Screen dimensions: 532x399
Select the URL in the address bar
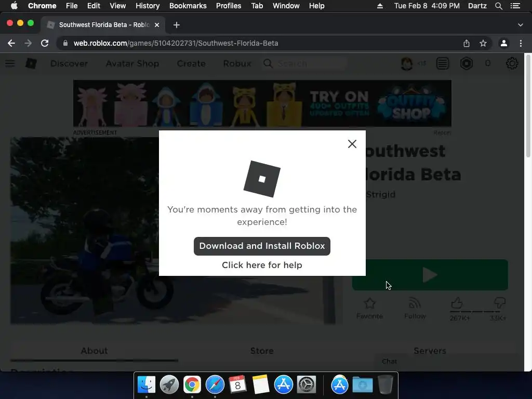176,43
